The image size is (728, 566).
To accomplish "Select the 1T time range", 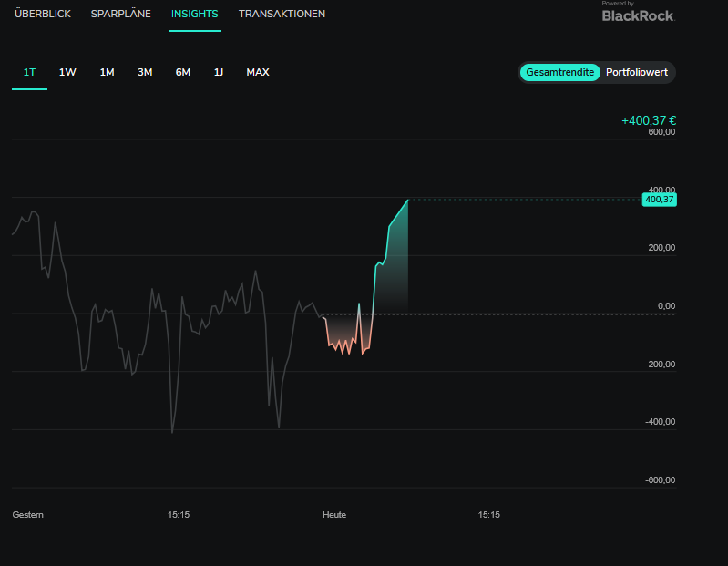I will coord(29,72).
